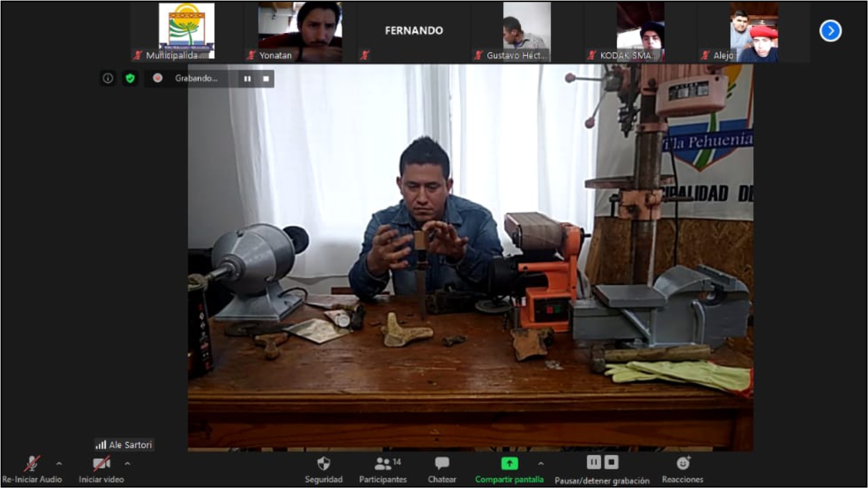Click the green Compartir pantalla icon
The image size is (868, 488).
click(x=509, y=464)
